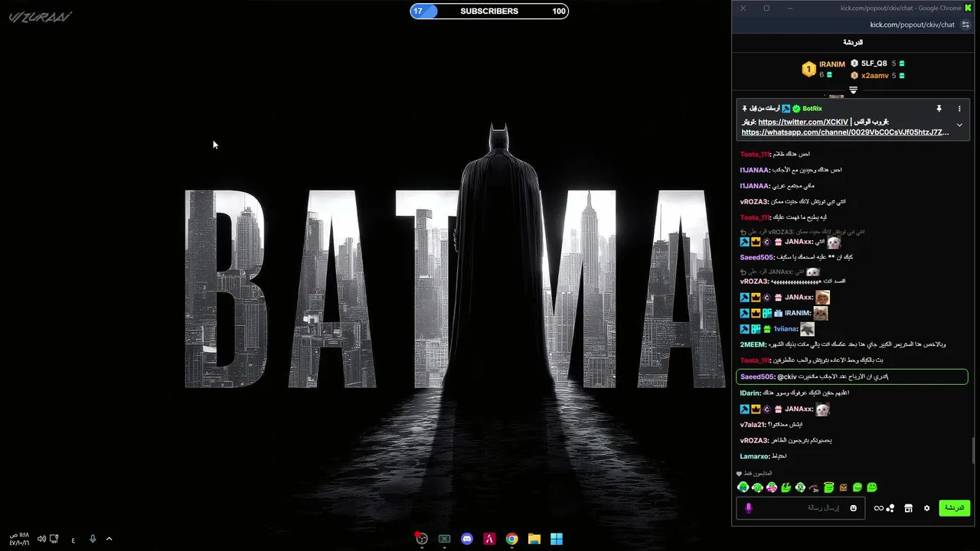Screen dimensions: 980x551
Task: Click the v7ala21 username in chat
Action: pos(753,425)
